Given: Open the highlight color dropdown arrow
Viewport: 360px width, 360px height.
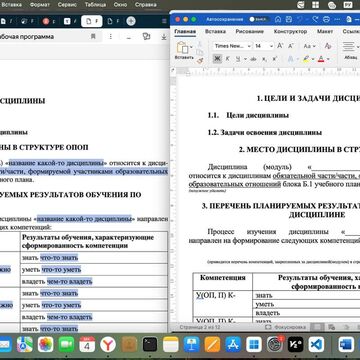Looking at the screenshot, I should 313,59.
